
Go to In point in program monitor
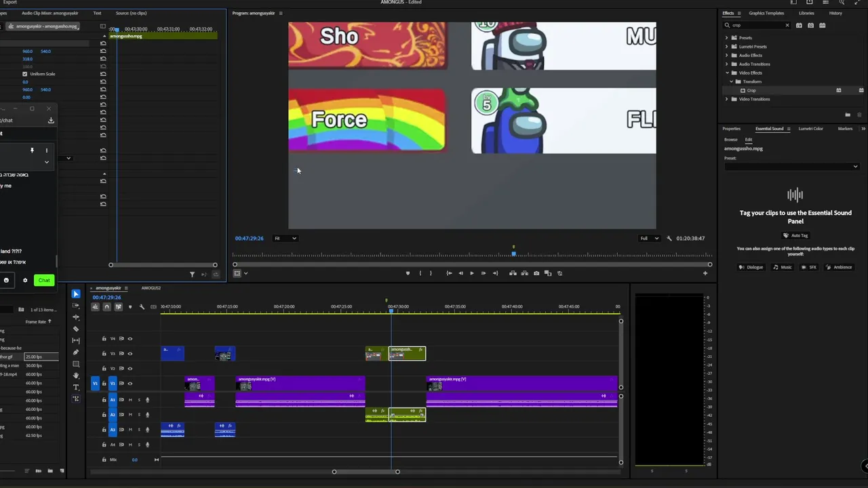coord(449,273)
